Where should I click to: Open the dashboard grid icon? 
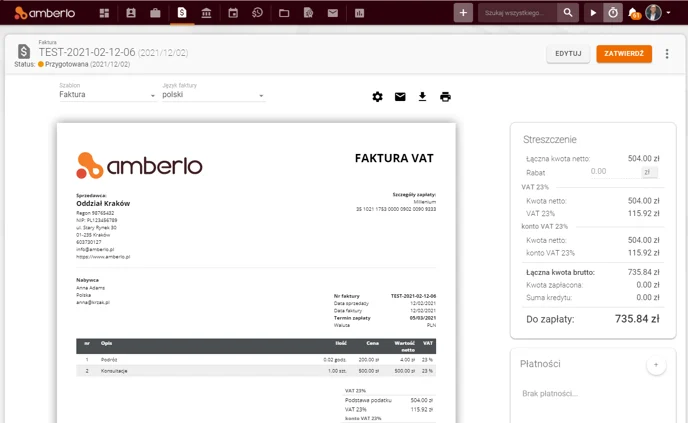pos(104,13)
